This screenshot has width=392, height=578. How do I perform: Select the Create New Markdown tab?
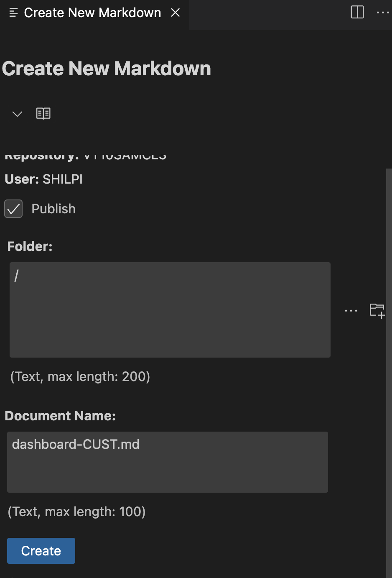tap(92, 13)
